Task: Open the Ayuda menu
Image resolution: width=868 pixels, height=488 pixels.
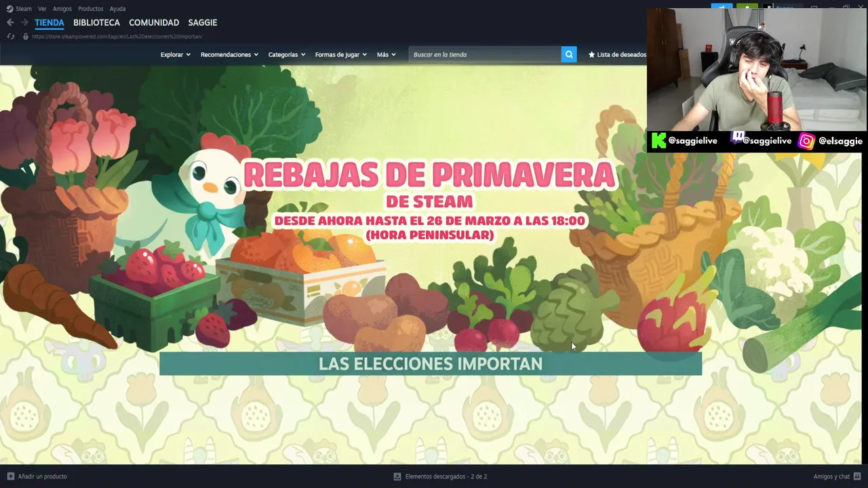Action: [118, 9]
